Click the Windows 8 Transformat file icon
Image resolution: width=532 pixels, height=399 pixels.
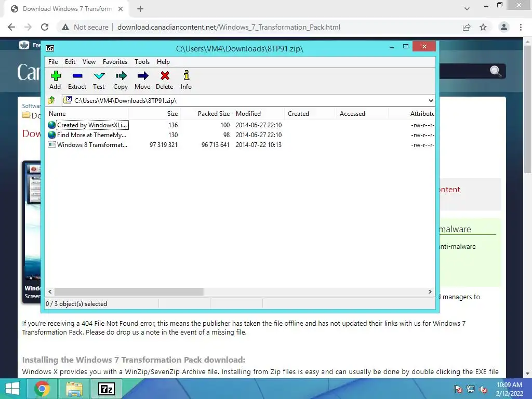[x=51, y=144]
